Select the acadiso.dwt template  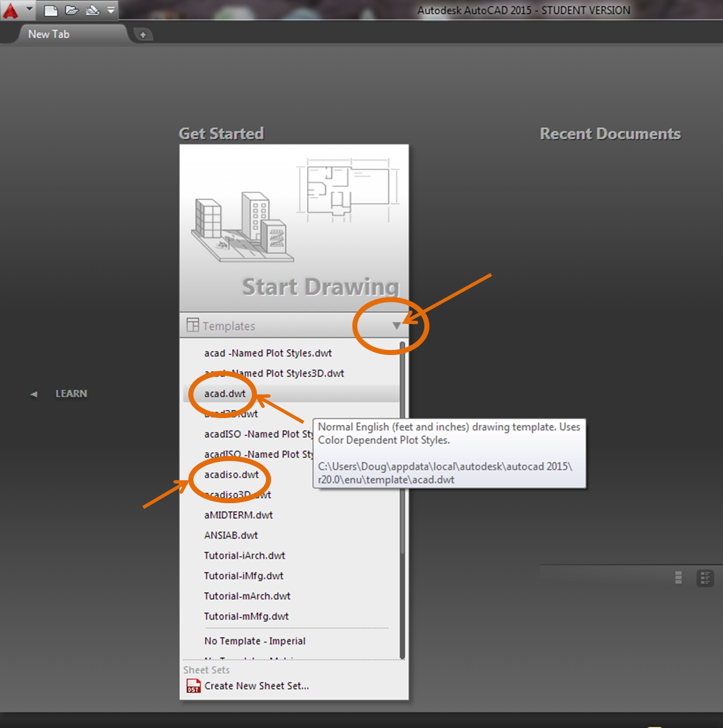[232, 475]
